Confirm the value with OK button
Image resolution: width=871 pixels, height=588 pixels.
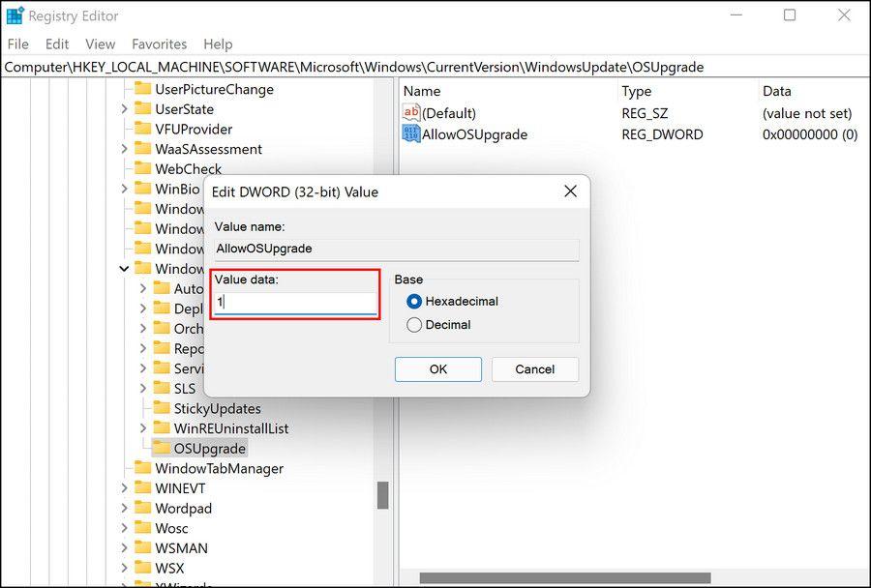pos(437,369)
